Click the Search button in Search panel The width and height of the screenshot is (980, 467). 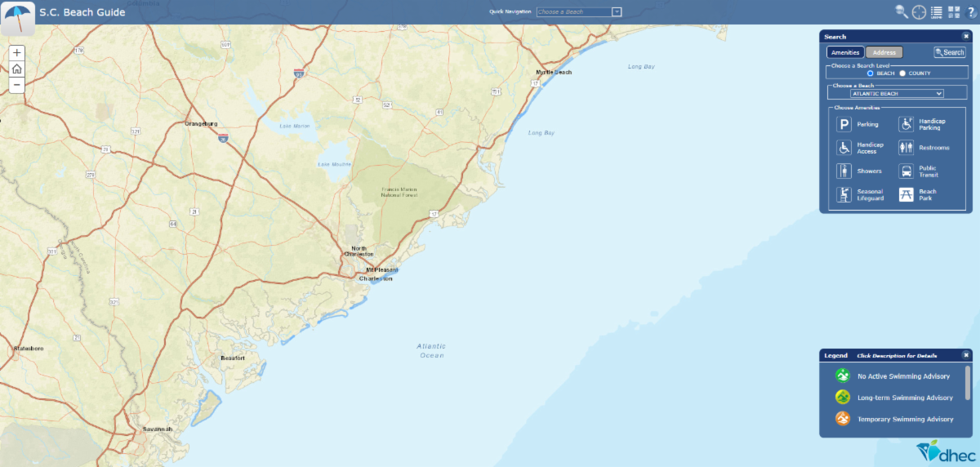(950, 52)
